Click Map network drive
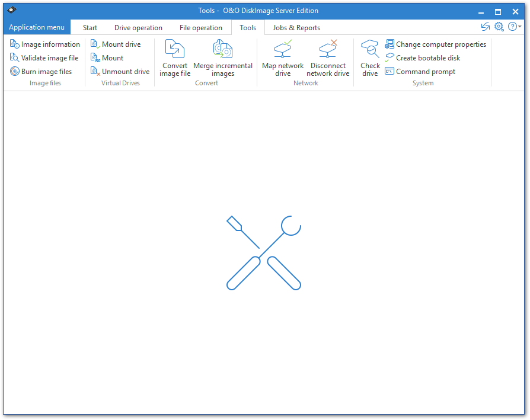This screenshot has height=420, width=530. point(283,58)
